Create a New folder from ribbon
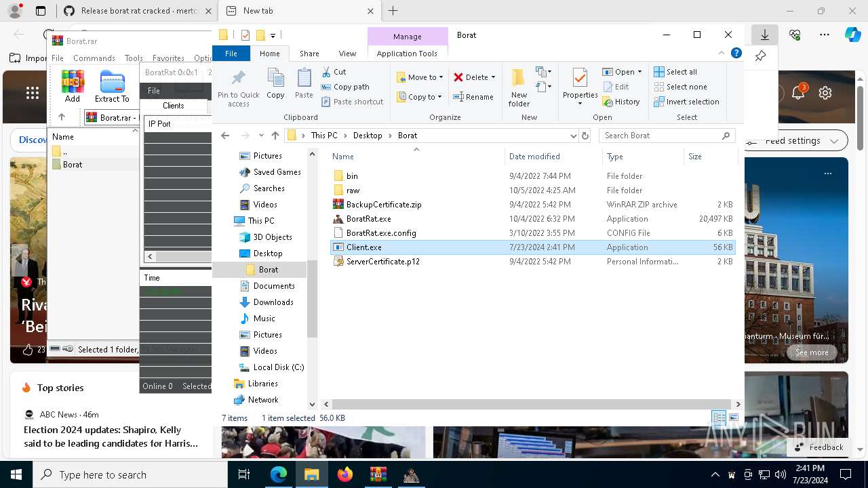The width and height of the screenshot is (868, 488). point(519,87)
